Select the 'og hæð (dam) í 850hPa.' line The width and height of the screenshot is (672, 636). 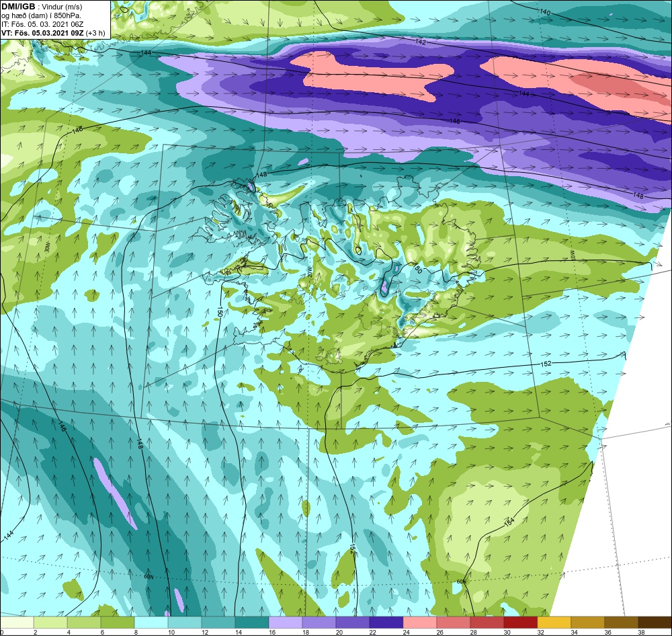point(42,16)
